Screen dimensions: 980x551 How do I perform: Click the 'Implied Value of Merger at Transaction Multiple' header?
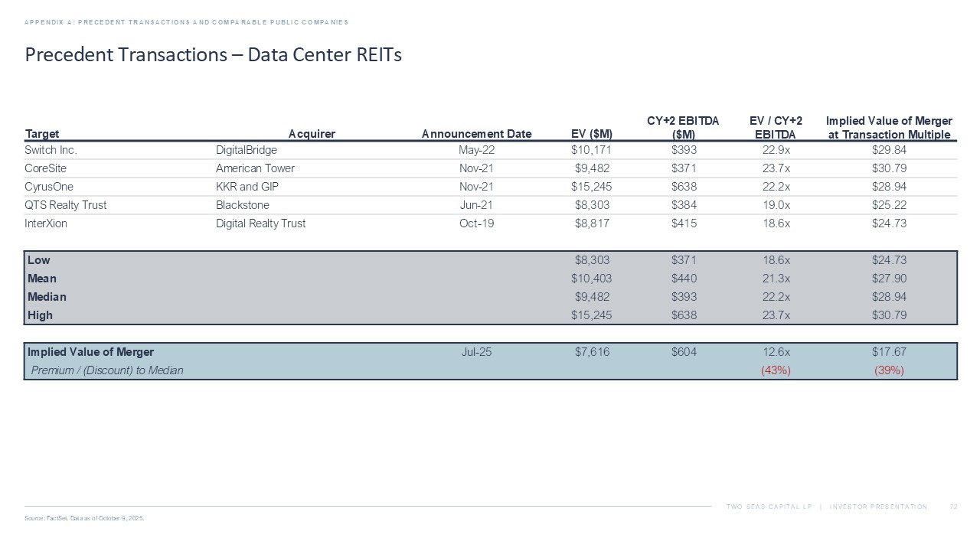click(889, 128)
